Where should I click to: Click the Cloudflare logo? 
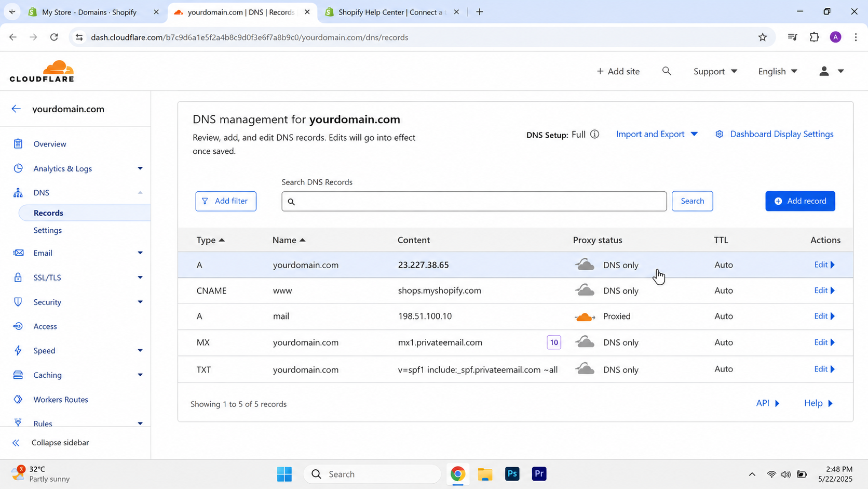42,71
